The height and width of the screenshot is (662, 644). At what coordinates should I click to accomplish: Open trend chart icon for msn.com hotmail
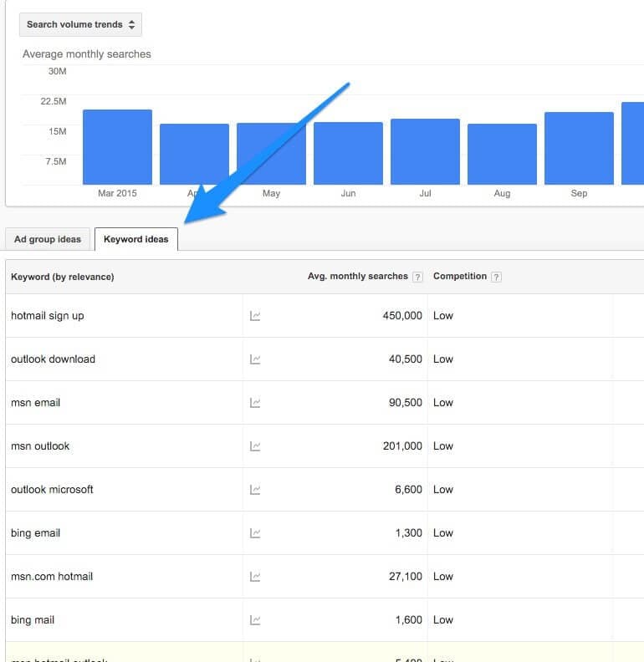pos(255,577)
